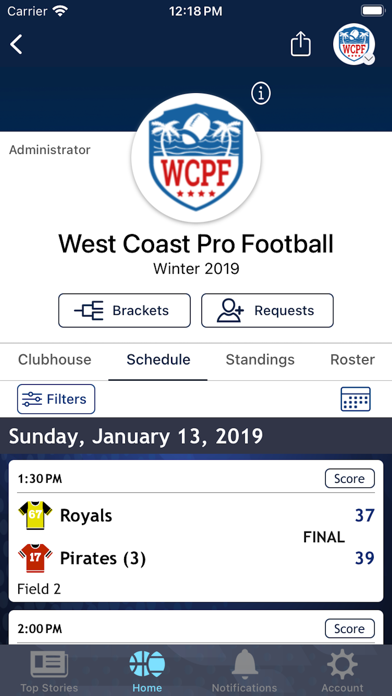Viewport: 392px width, 696px height.
Task: Tap the back arrow icon
Action: point(16,45)
